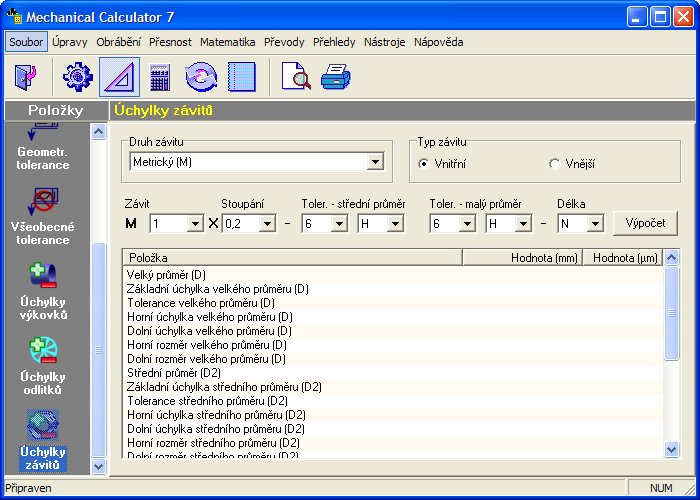
Task: Select row Střední průměr (D2)
Action: coord(393,373)
